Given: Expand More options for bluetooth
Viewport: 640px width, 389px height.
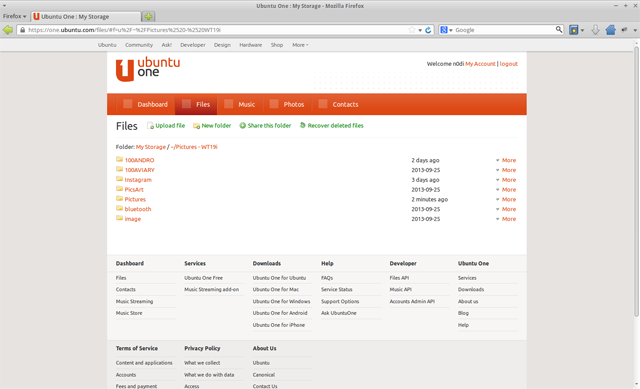Looking at the screenshot, I should pyautogui.click(x=506, y=209).
